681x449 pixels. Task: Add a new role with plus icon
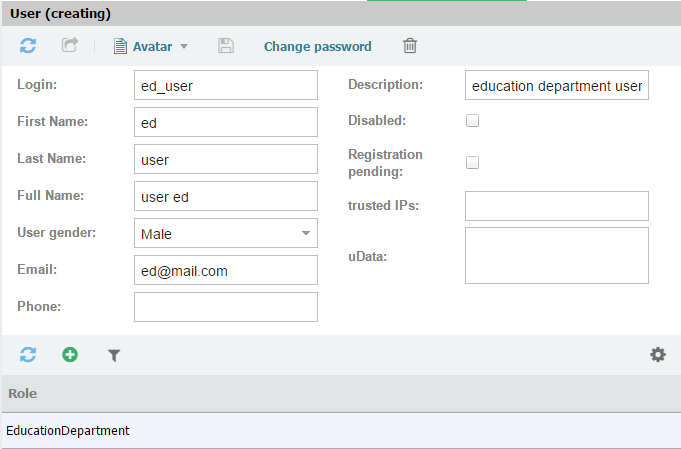[x=70, y=355]
